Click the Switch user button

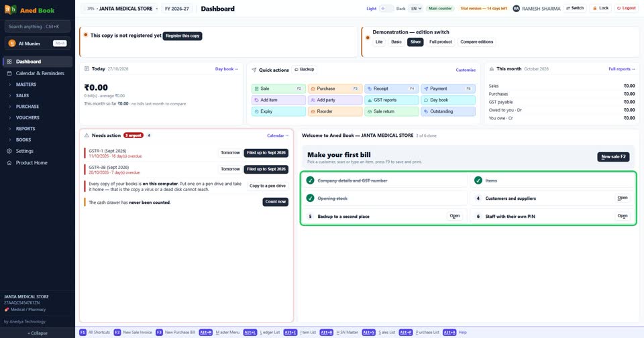coord(575,8)
